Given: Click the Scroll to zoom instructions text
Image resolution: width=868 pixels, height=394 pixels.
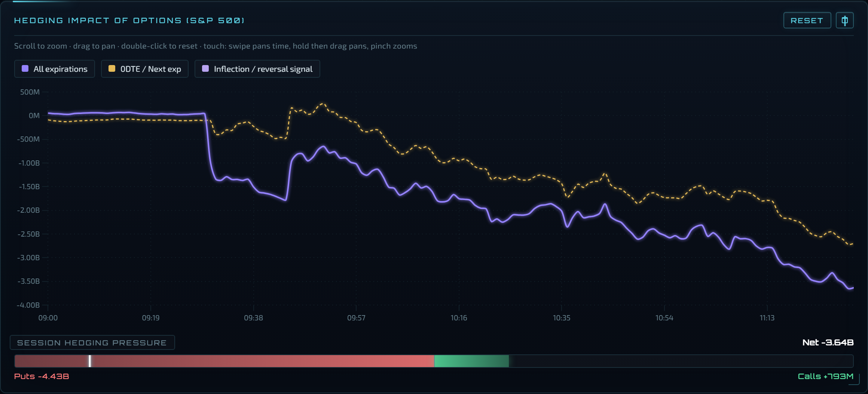Looking at the screenshot, I should [216, 46].
